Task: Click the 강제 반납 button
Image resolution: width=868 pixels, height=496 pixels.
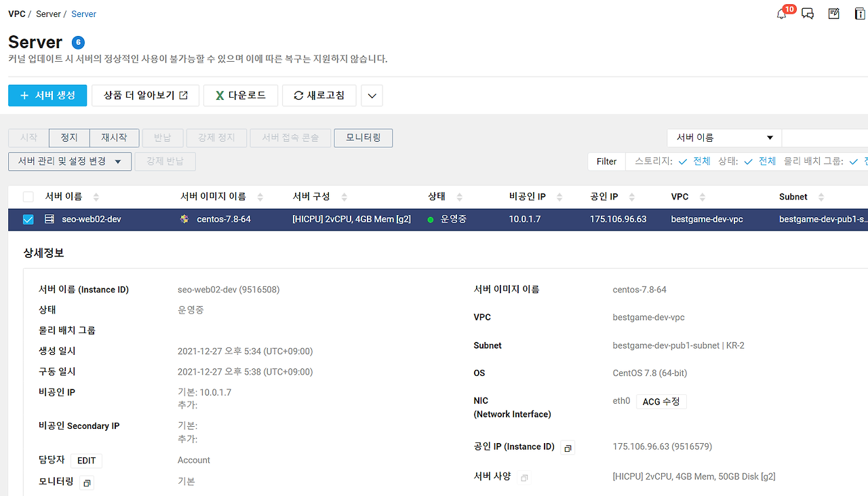Action: coord(165,161)
